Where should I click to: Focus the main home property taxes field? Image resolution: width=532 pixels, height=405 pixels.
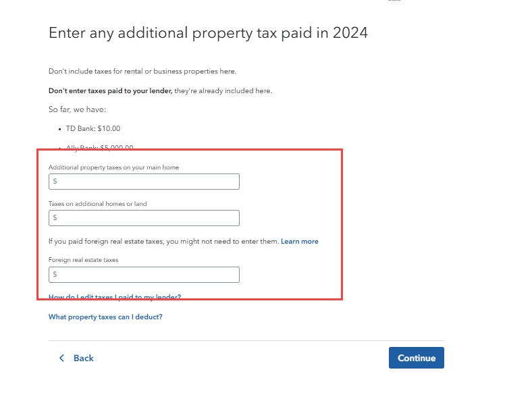point(144,182)
